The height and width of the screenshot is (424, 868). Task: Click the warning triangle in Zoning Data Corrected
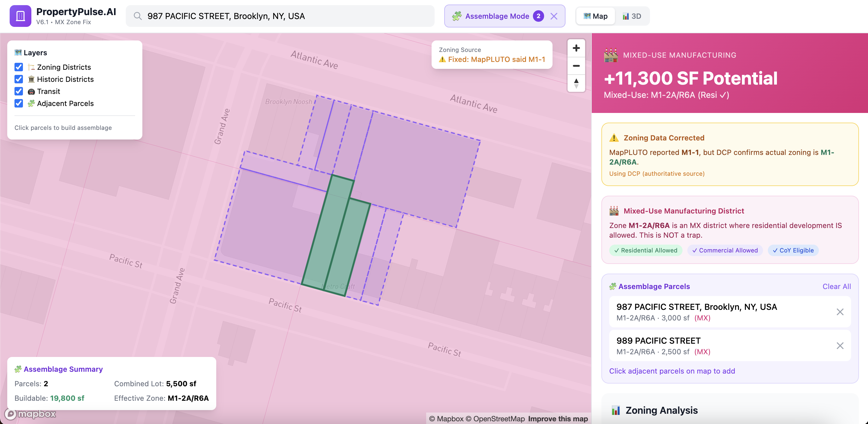614,138
